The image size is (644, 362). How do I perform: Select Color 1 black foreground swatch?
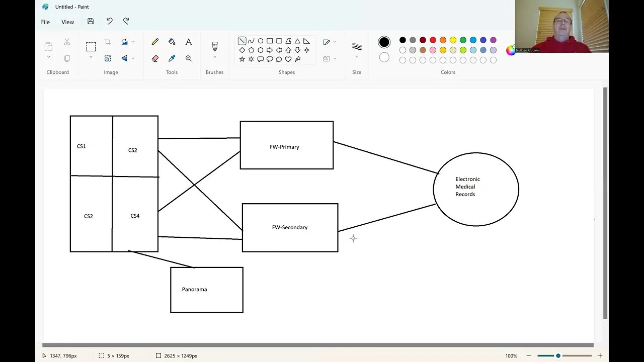[x=384, y=42]
